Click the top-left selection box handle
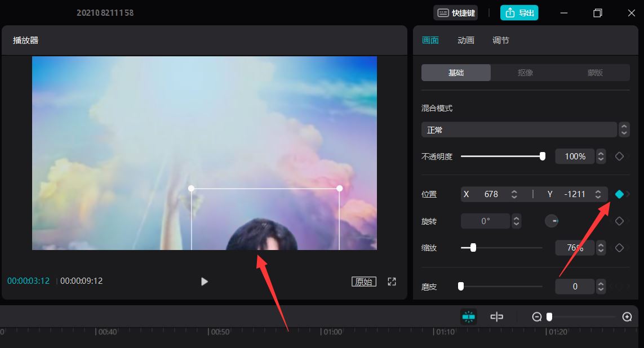This screenshot has width=644, height=348. coord(191,189)
